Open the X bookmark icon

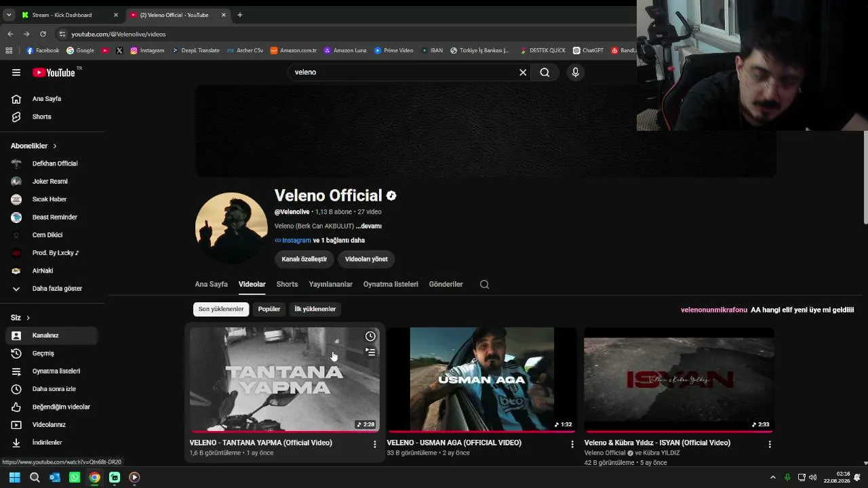[119, 50]
